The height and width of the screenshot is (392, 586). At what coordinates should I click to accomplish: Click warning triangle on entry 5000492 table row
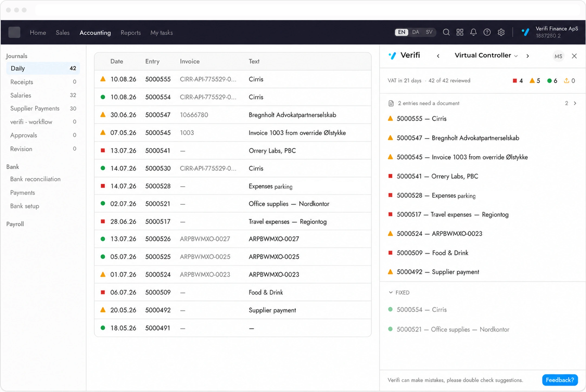103,310
